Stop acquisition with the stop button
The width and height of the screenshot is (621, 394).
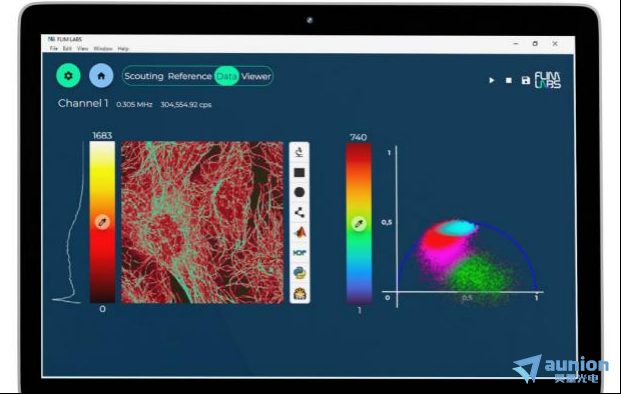click(509, 80)
